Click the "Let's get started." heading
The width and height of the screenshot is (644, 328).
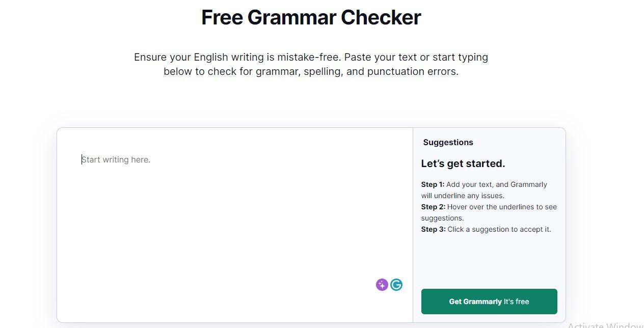click(463, 163)
